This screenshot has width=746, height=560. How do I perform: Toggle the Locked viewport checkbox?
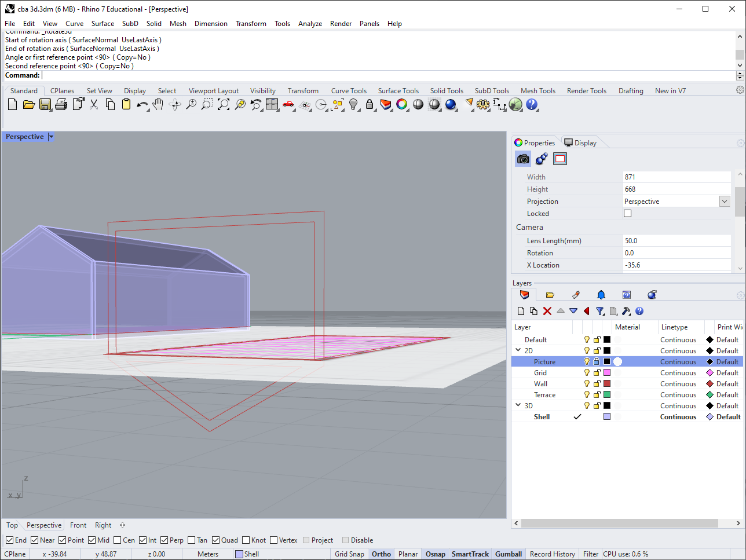[x=627, y=214]
